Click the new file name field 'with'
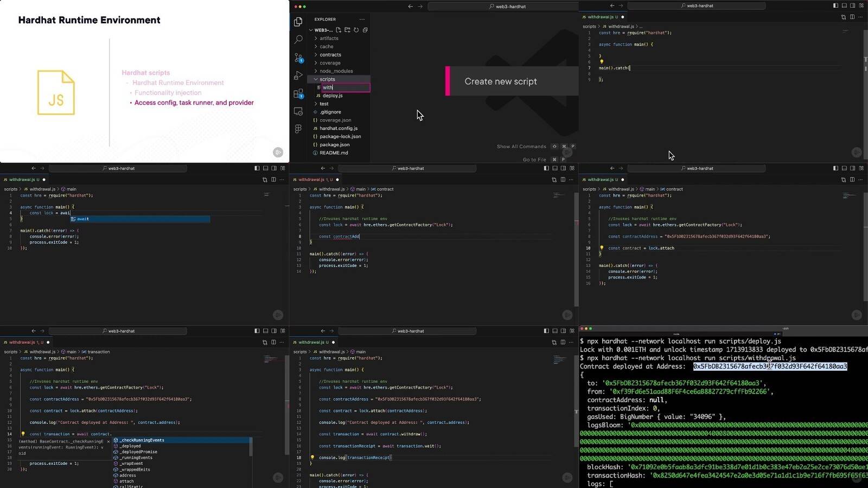Viewport: 868px width, 488px height. pos(346,87)
